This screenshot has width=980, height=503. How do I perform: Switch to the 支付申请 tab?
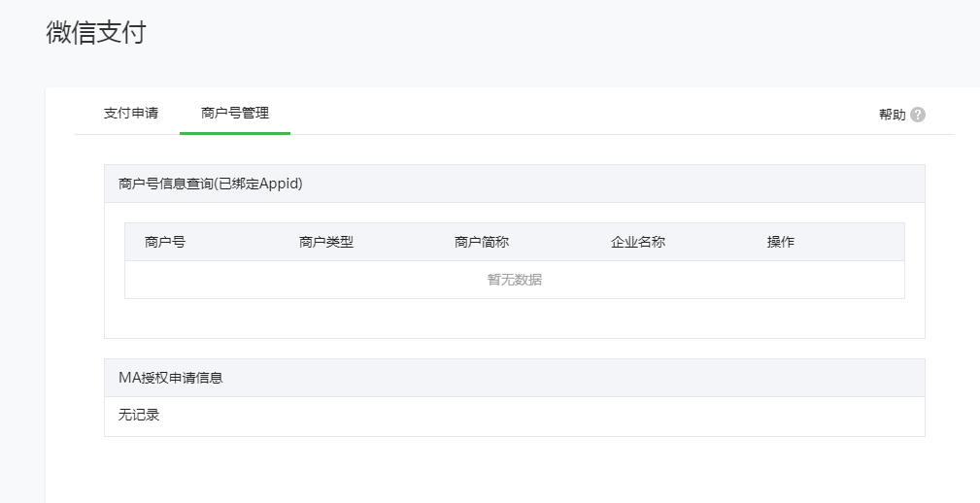pos(130,113)
